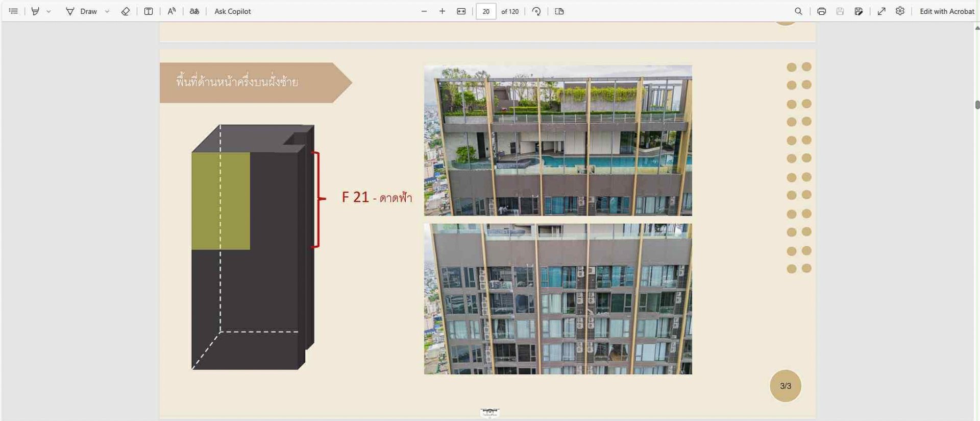Enter full screen mode
Viewport: 980px width, 421px height.
pos(881,11)
